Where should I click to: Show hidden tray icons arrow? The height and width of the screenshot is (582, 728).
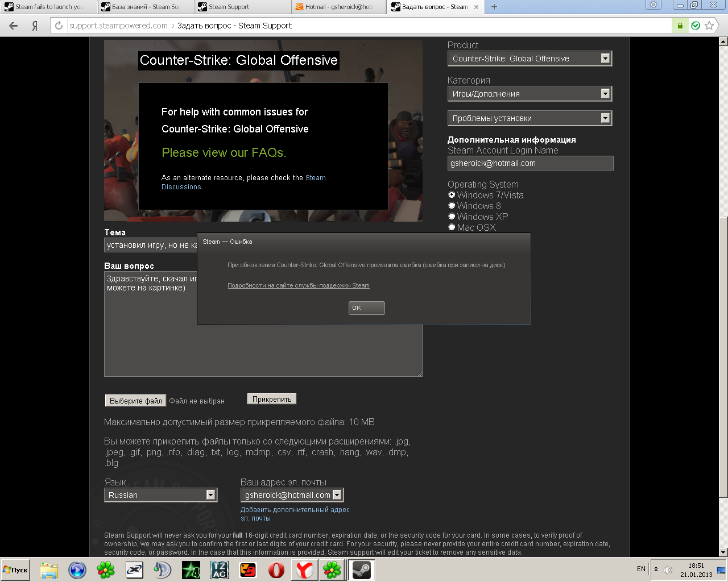click(x=656, y=569)
